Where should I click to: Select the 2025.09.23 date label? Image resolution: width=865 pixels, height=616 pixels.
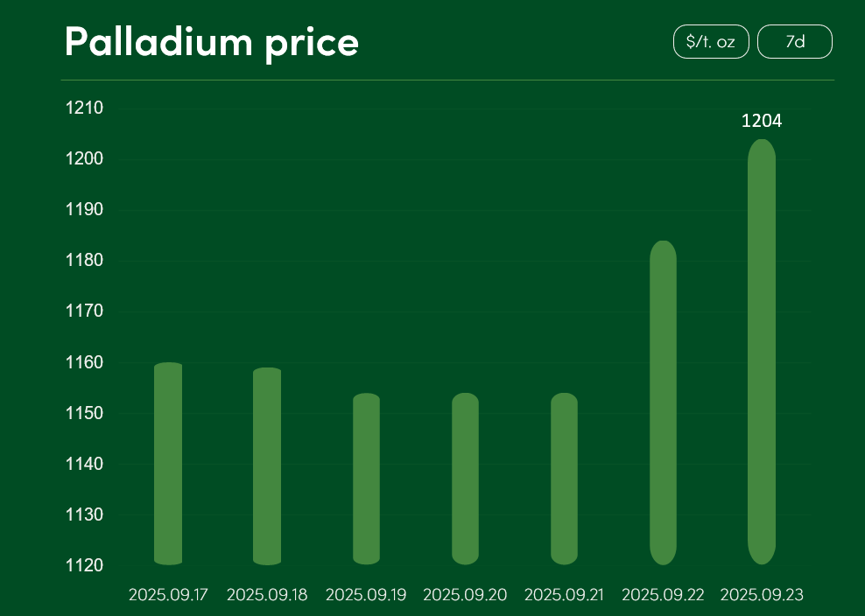[x=762, y=595]
